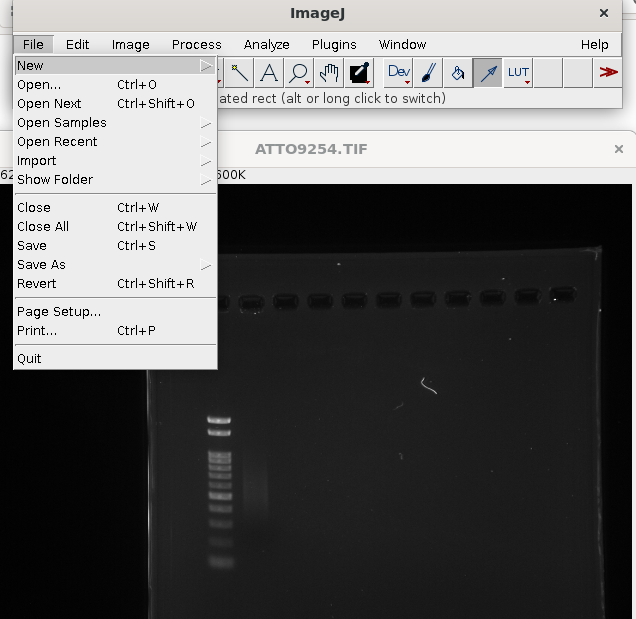Close the ImageJ main window
The width and height of the screenshot is (636, 619).
(604, 13)
